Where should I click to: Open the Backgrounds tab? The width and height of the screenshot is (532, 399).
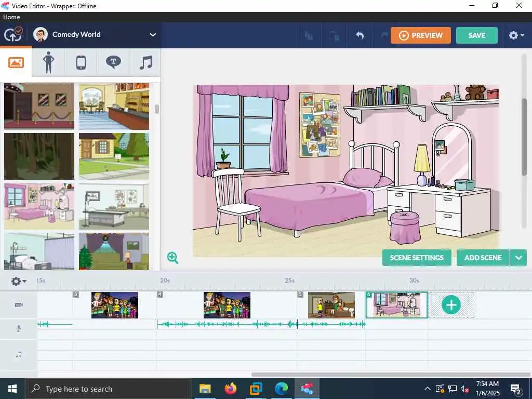tap(16, 62)
